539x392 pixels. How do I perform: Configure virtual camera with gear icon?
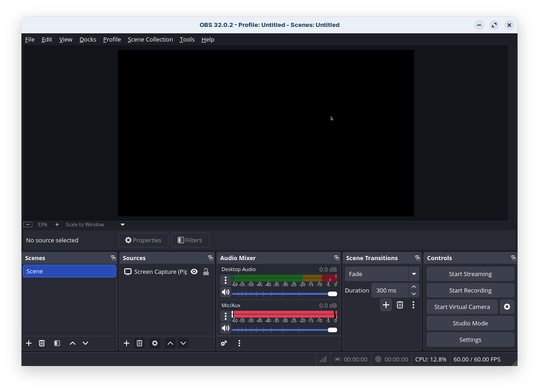pyautogui.click(x=507, y=307)
